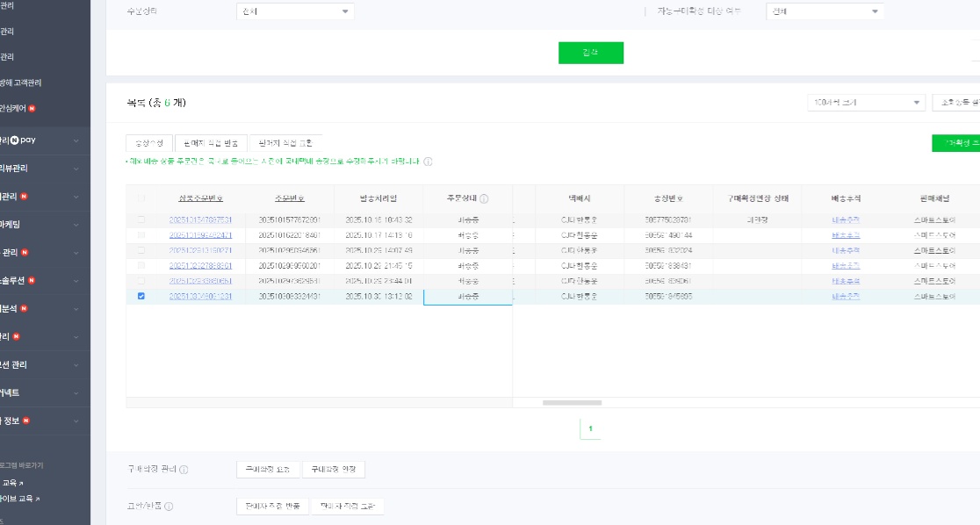
Task: Click the horizontal scrollbar thumb under the table
Action: click(572, 402)
